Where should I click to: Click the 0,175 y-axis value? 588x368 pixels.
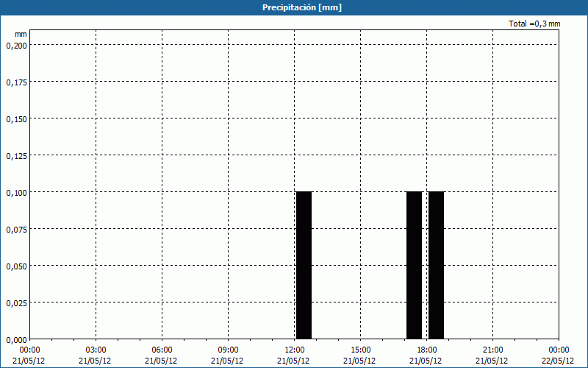[x=16, y=82]
